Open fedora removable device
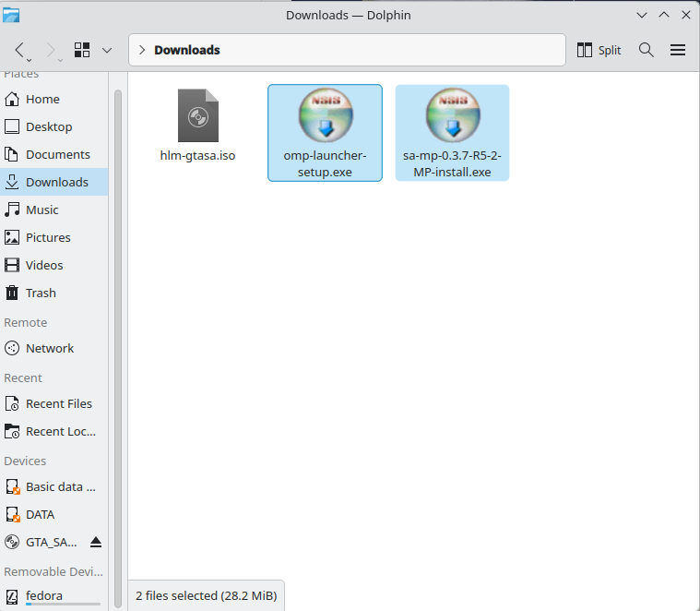The height and width of the screenshot is (611, 700). (54, 596)
